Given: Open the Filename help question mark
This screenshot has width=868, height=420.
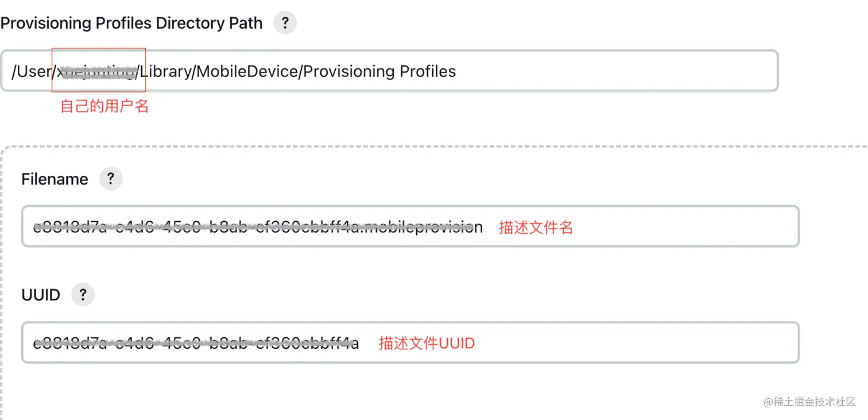Looking at the screenshot, I should [x=111, y=179].
